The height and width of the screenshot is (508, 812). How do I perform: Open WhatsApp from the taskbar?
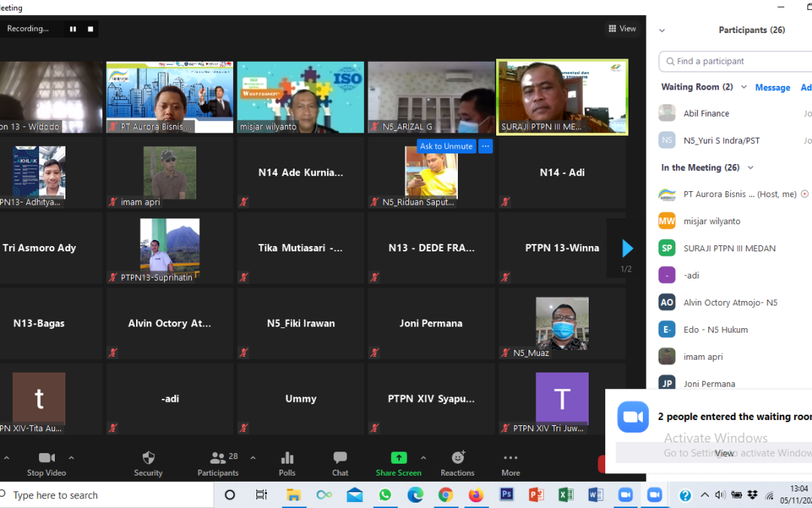[385, 495]
